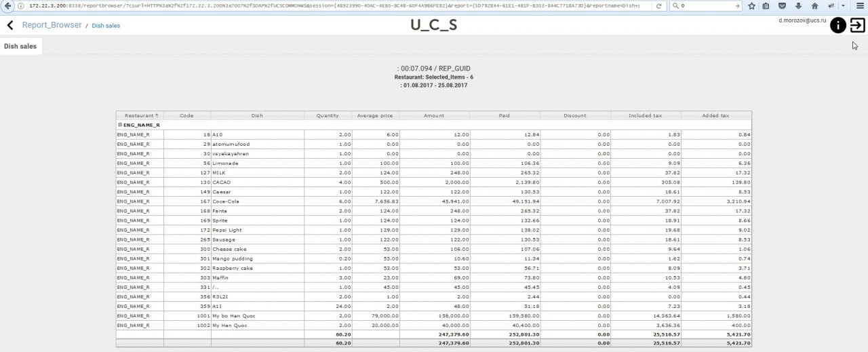Select the Cheese cake dish cell
Screen dimensions: 868x352
point(257,249)
